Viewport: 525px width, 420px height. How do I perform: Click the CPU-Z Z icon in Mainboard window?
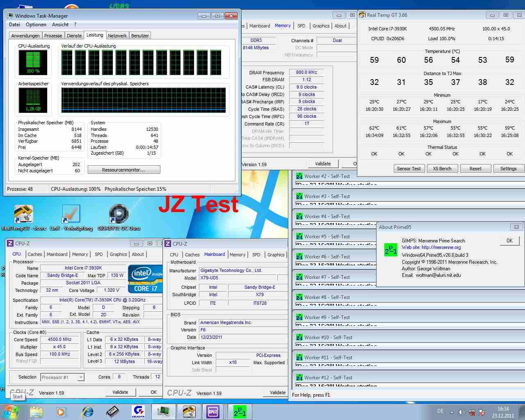click(168, 244)
